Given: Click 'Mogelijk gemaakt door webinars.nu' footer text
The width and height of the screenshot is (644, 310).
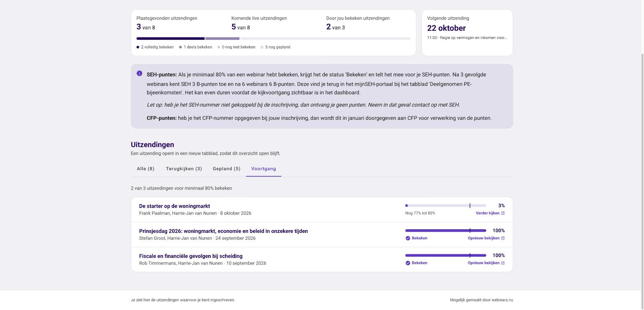Looking at the screenshot, I should [x=481, y=300].
